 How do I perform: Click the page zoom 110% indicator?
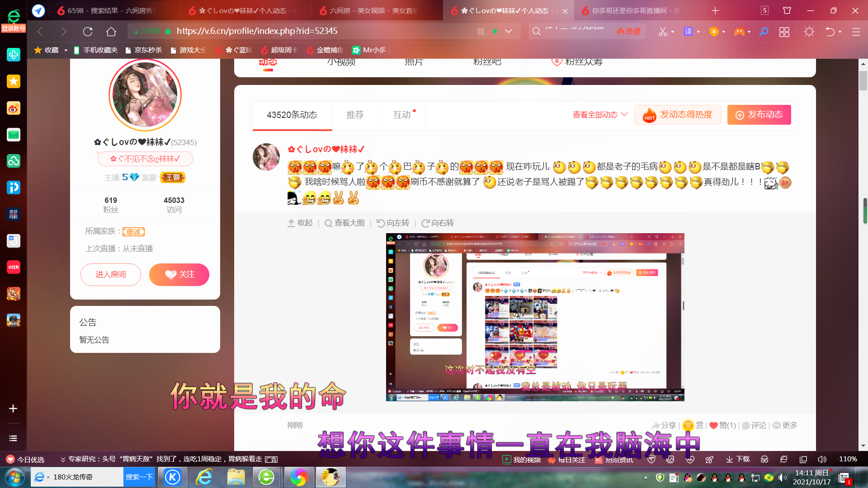point(848,459)
